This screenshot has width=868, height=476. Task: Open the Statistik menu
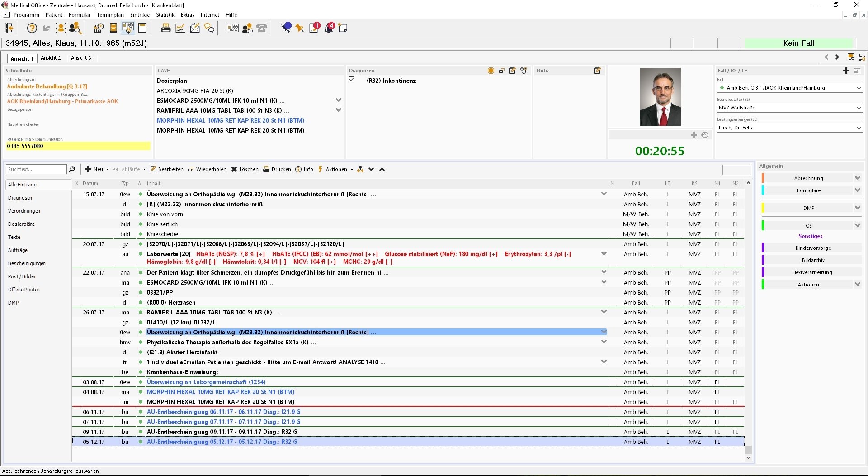tap(165, 14)
